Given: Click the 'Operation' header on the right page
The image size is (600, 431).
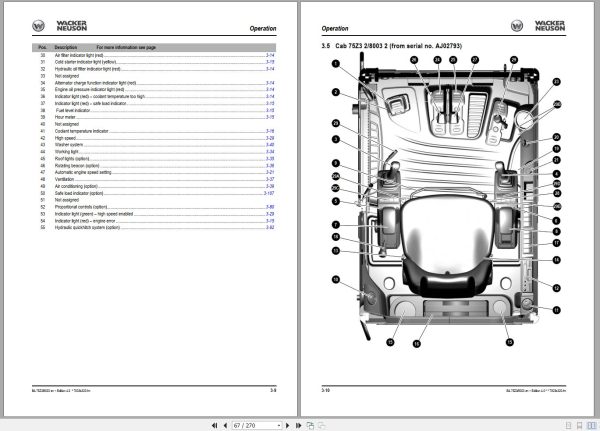Looking at the screenshot, I should (335, 28).
